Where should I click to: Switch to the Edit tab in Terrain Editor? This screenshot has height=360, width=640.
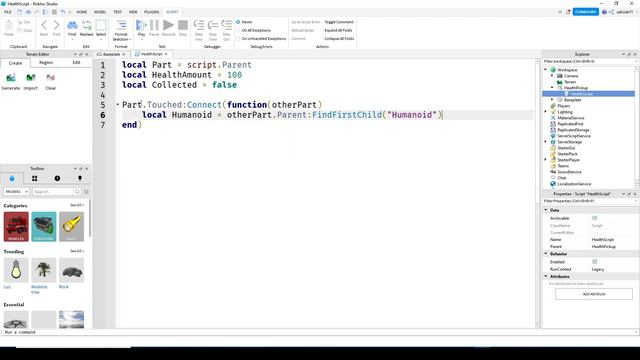(76, 62)
